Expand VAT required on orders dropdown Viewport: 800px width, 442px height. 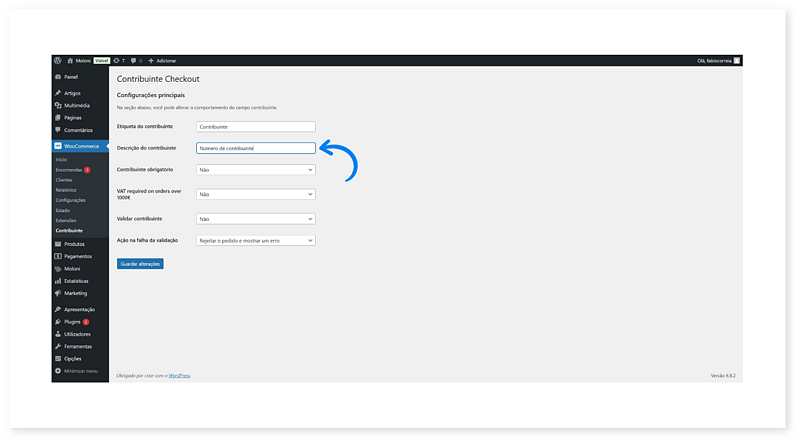pyautogui.click(x=256, y=194)
